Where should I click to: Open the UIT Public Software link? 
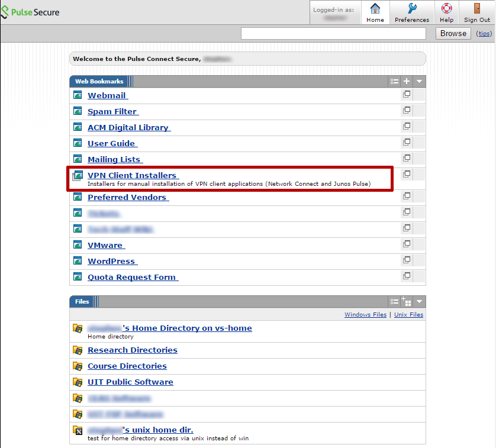coord(130,382)
